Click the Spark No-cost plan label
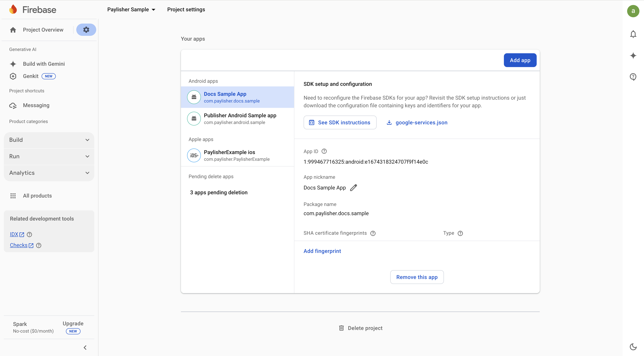 click(x=33, y=327)
